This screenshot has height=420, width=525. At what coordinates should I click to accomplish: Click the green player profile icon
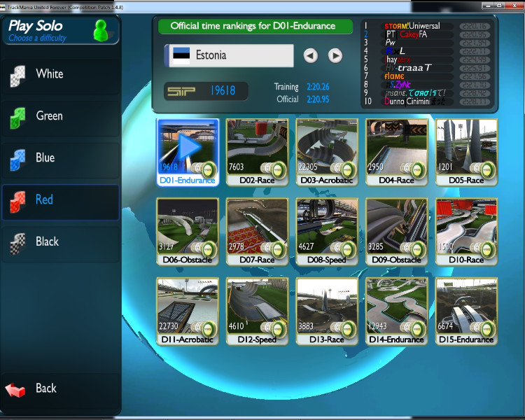(101, 31)
